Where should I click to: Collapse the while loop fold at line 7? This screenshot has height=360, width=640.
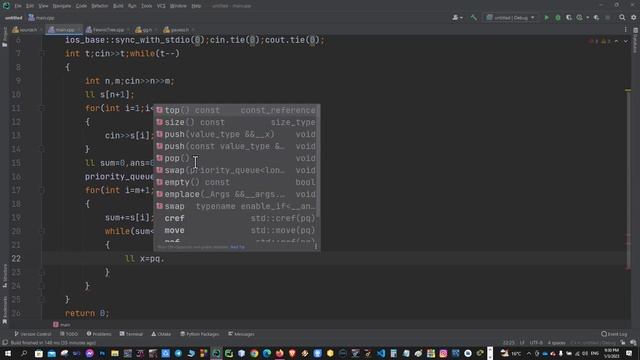pos(42,53)
